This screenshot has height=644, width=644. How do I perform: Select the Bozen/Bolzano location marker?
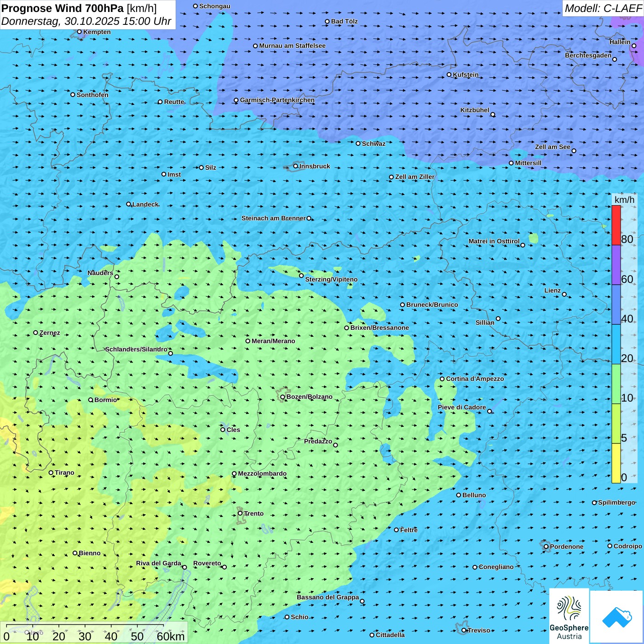point(282,397)
